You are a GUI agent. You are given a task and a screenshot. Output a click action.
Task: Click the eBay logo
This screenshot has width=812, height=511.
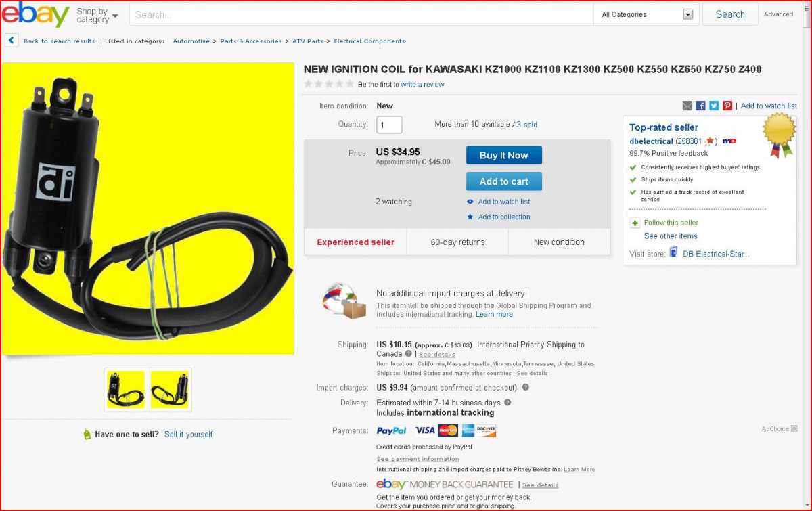tap(35, 14)
